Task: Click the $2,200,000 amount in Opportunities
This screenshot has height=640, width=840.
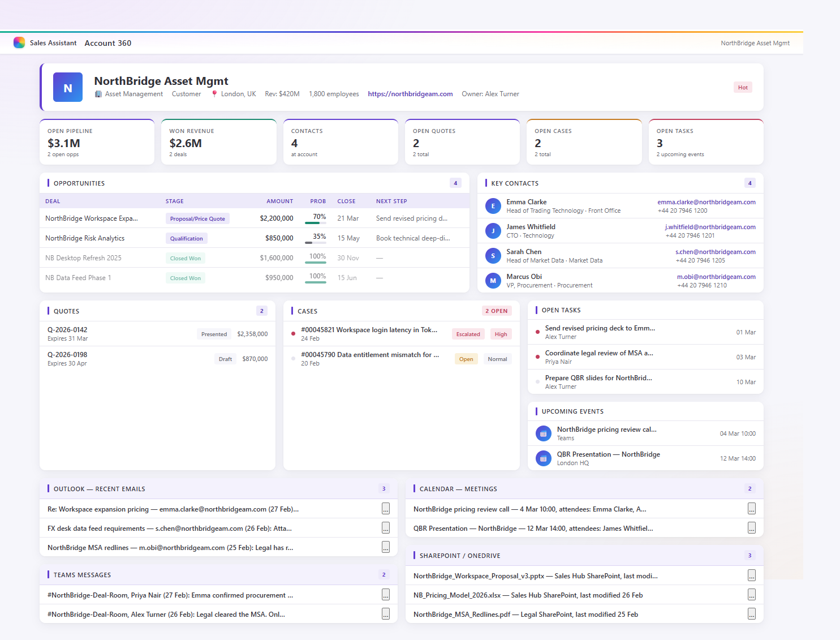Action: click(x=277, y=218)
